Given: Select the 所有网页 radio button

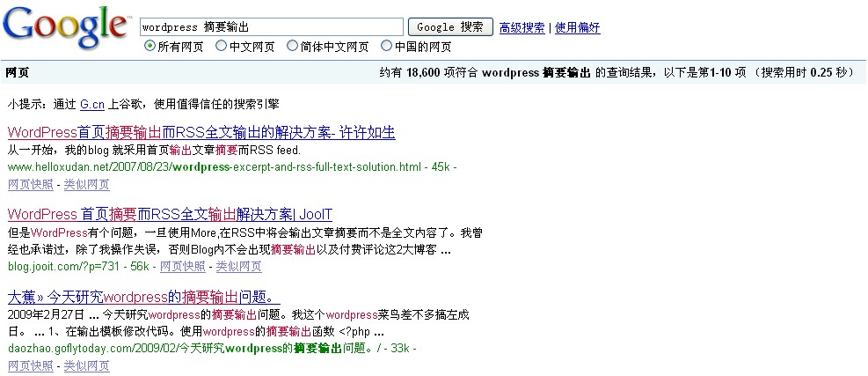Looking at the screenshot, I should pyautogui.click(x=150, y=47).
